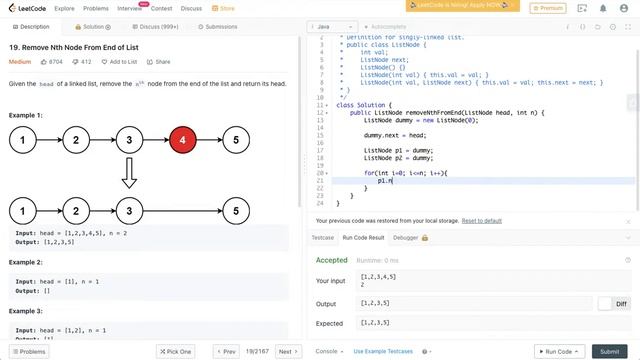This screenshot has width=640, height=360.
Task: Click the thumbs-down dislike icon
Action: tap(75, 62)
